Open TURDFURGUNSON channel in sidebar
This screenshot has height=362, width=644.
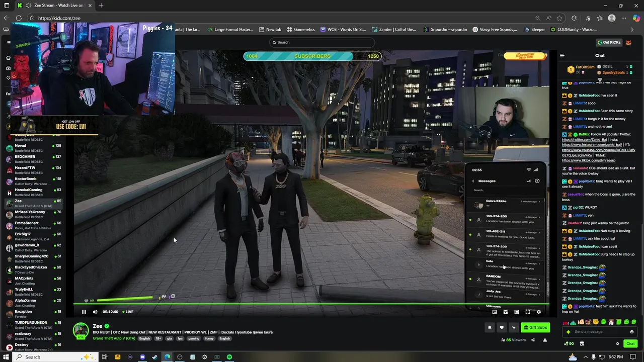tap(33, 325)
